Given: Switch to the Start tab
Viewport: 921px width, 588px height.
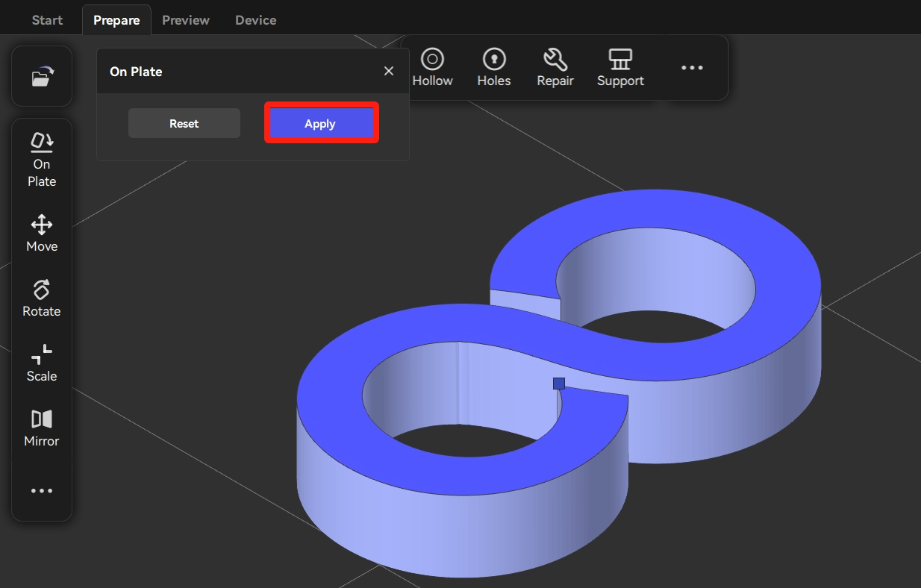Looking at the screenshot, I should [x=47, y=20].
